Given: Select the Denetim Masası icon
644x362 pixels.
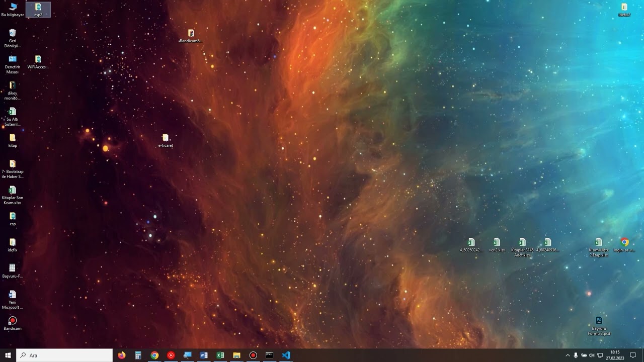Looking at the screenshot, I should point(13,64).
